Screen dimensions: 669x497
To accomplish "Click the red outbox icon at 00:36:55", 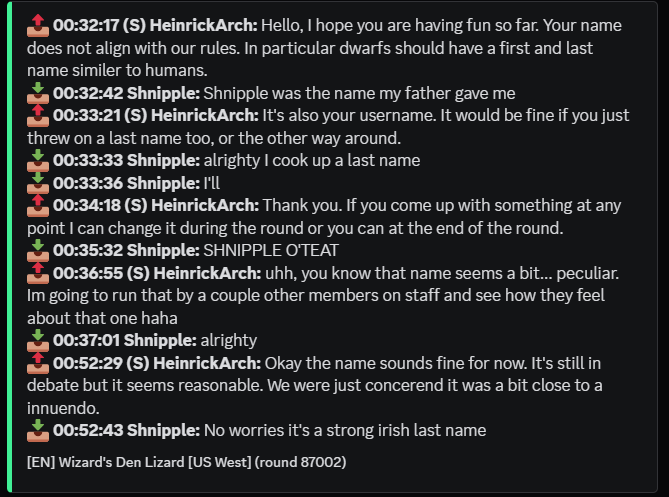I will [x=38, y=273].
